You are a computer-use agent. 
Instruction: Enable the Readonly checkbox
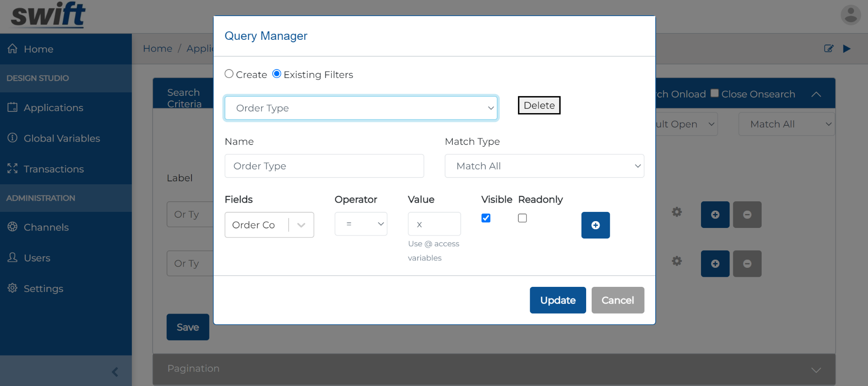(522, 218)
